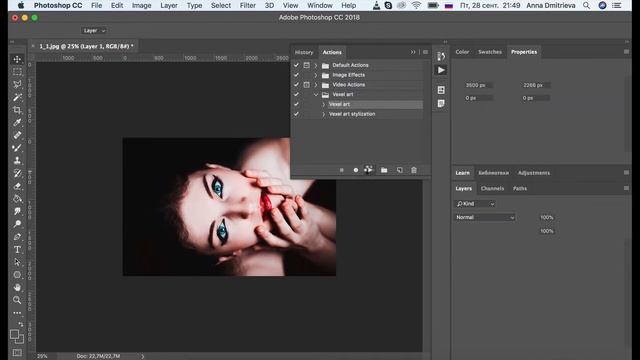
Task: Toggle the checkmark for Image Effects
Action: tap(296, 75)
